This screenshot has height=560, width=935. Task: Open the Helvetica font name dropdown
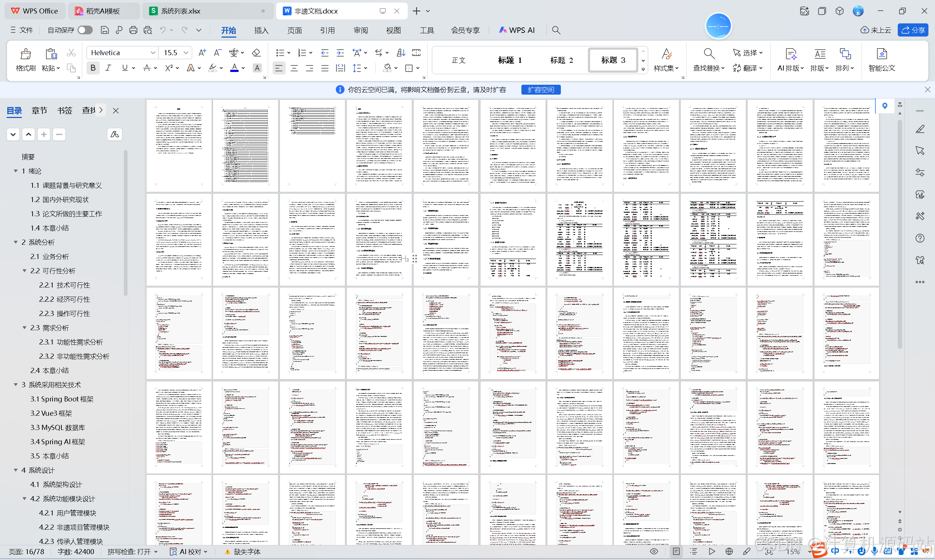coord(153,53)
